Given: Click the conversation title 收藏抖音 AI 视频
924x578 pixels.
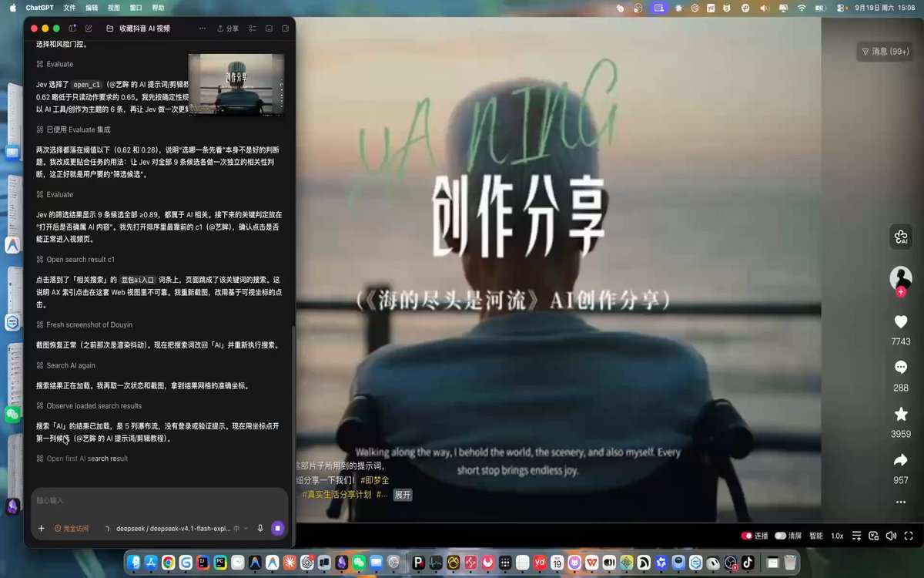Looking at the screenshot, I should click(x=145, y=29).
